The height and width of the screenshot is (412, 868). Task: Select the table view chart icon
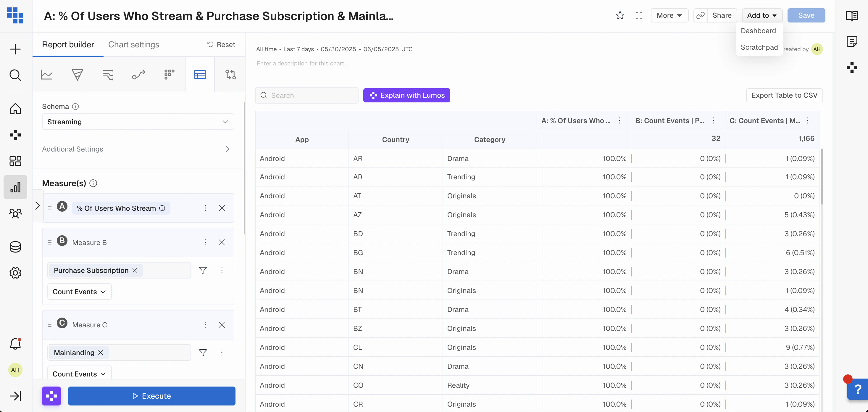click(200, 75)
